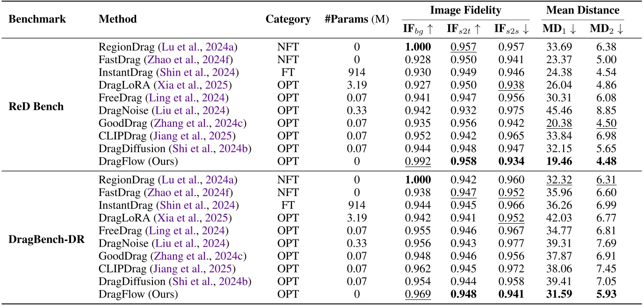Open Lu et al. 2024a citation under ReD Bench
644x306 pixels.
[x=194, y=47]
